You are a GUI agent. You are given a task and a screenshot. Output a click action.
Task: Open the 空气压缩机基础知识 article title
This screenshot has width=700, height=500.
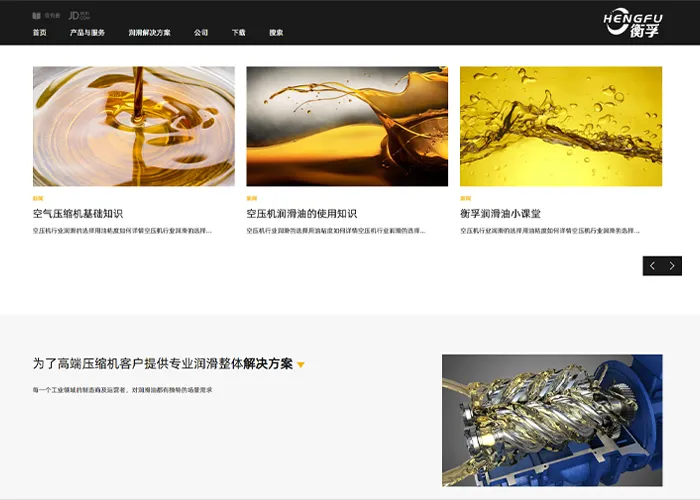coord(77,214)
